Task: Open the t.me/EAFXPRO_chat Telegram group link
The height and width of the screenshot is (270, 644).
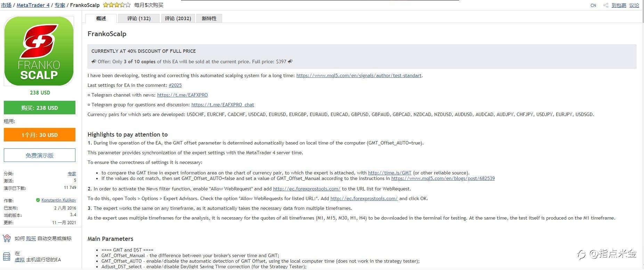Action: pyautogui.click(x=223, y=105)
